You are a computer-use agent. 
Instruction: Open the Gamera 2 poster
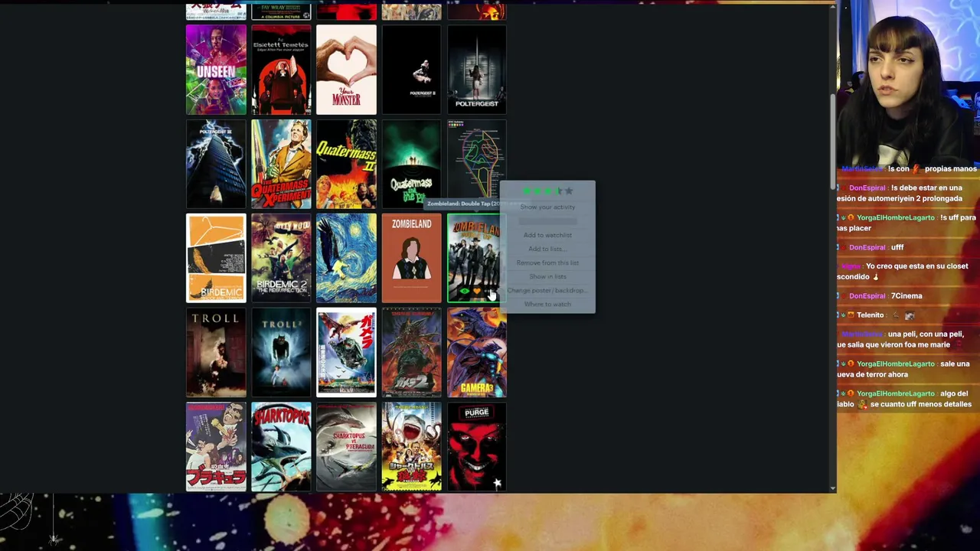(x=411, y=353)
